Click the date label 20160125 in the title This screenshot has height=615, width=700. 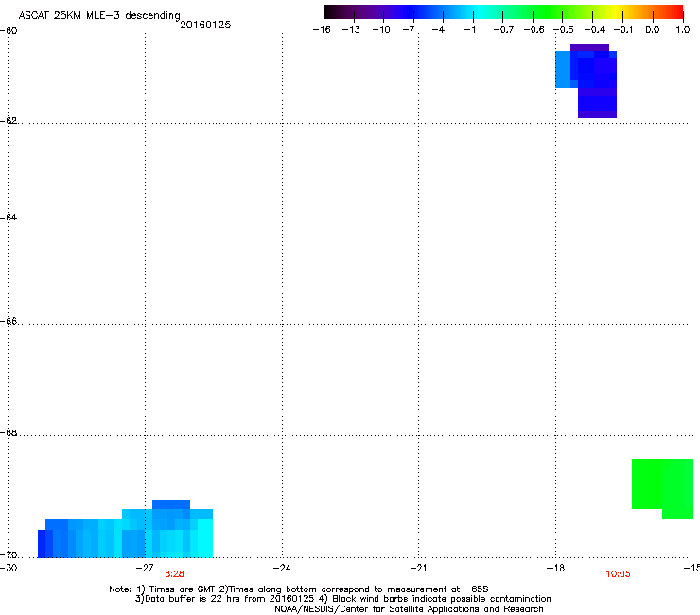[x=205, y=25]
